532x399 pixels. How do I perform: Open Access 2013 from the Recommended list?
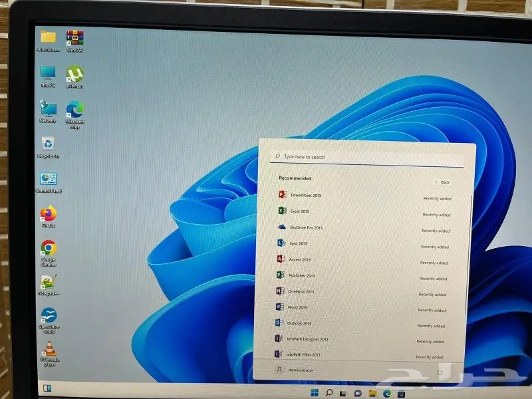(x=362, y=260)
